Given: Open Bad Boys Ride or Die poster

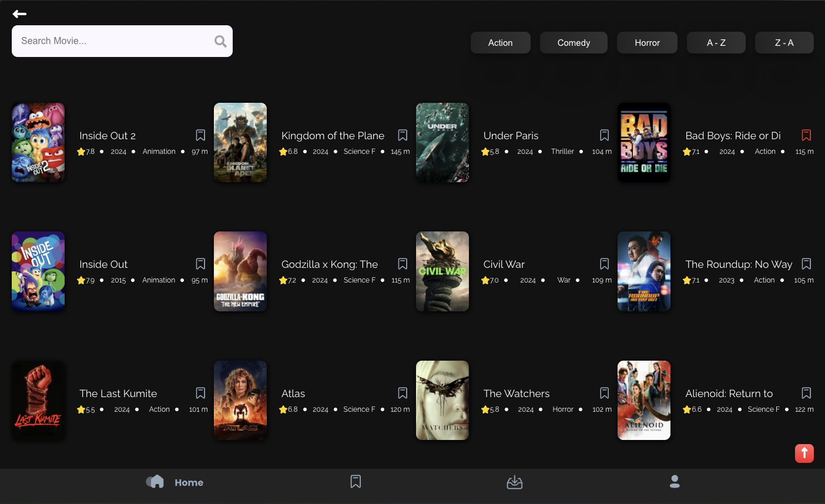Looking at the screenshot, I should pos(644,142).
